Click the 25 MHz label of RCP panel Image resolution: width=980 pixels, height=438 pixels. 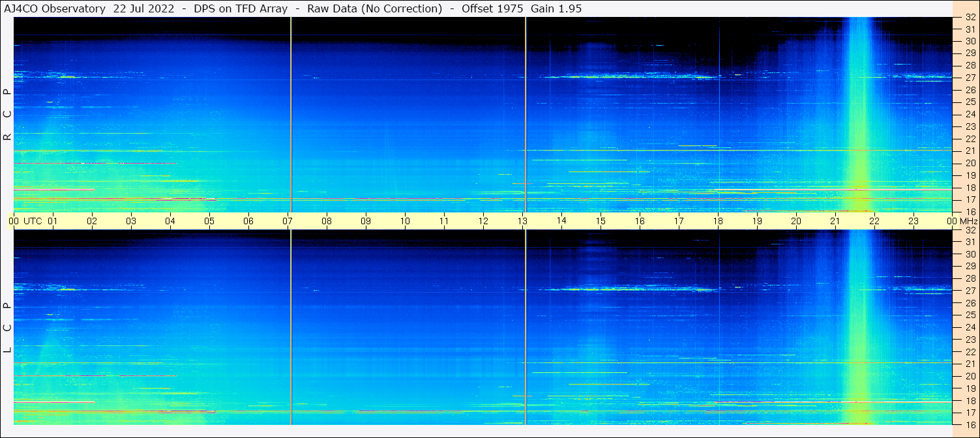(970, 102)
